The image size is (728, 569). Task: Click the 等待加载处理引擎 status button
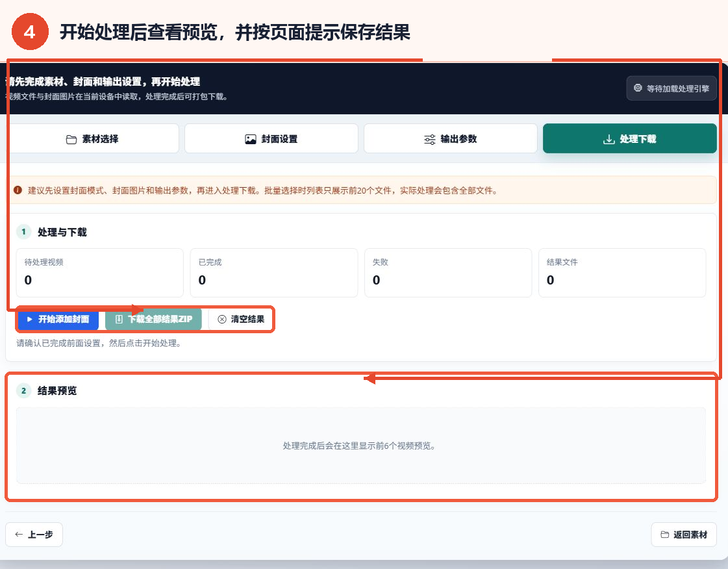pos(672,88)
